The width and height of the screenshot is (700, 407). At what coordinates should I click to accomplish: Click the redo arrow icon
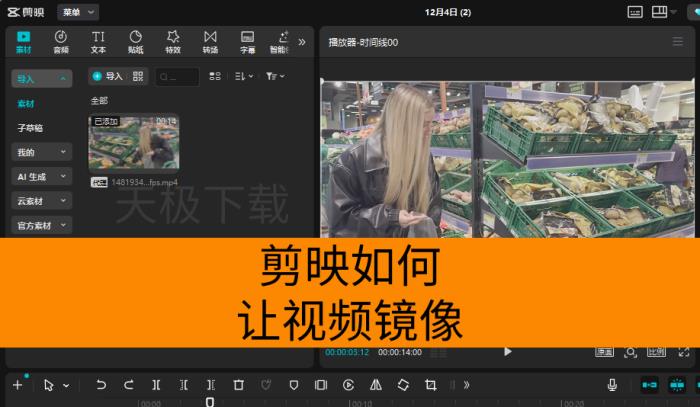(x=128, y=385)
